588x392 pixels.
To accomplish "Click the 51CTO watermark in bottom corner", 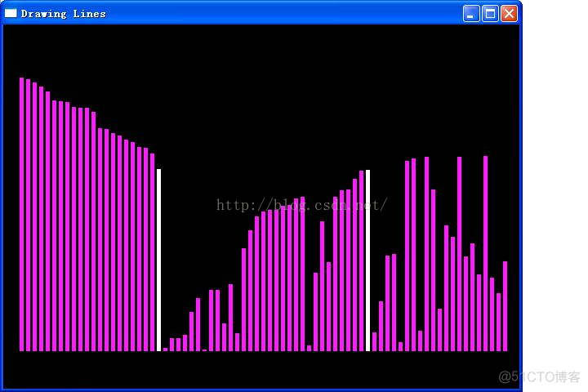I will (539, 376).
